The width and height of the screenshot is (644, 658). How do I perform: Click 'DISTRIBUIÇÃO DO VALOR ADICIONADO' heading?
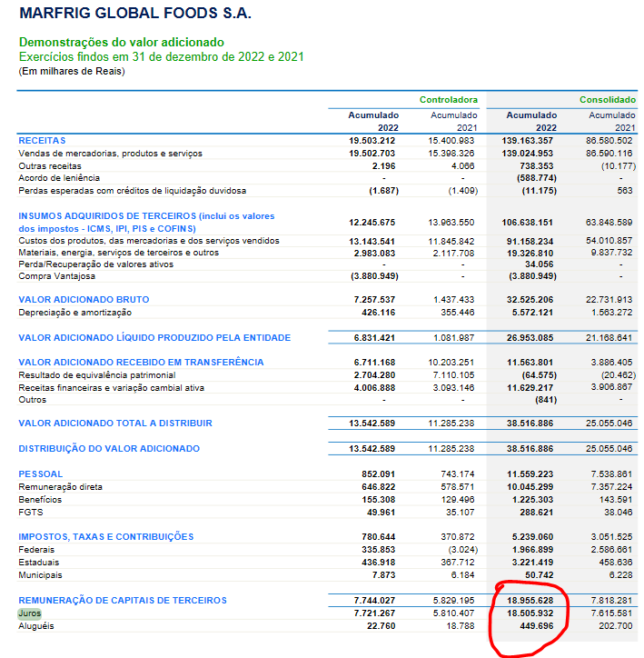109,449
